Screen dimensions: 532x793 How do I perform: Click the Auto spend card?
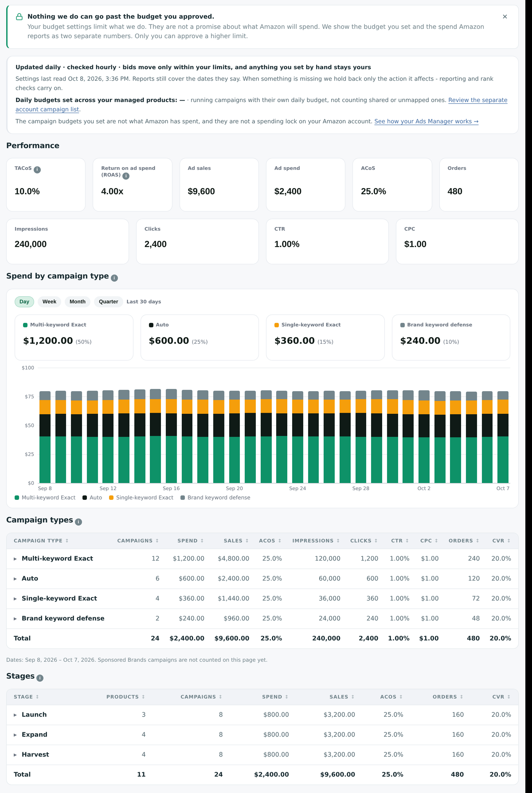point(199,338)
